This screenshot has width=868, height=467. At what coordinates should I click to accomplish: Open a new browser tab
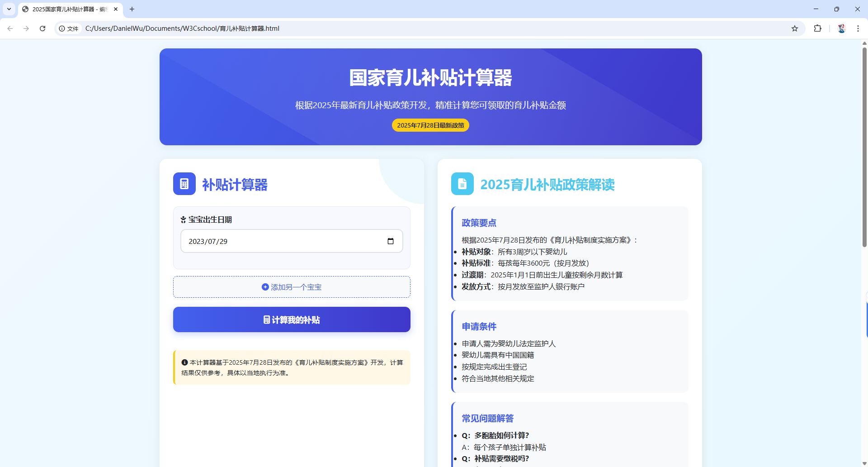click(132, 9)
